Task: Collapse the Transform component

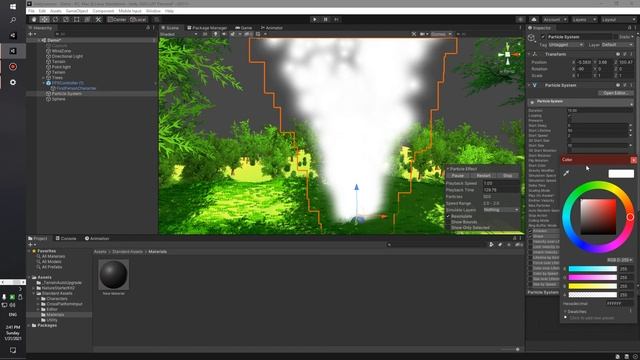Action: coord(529,54)
